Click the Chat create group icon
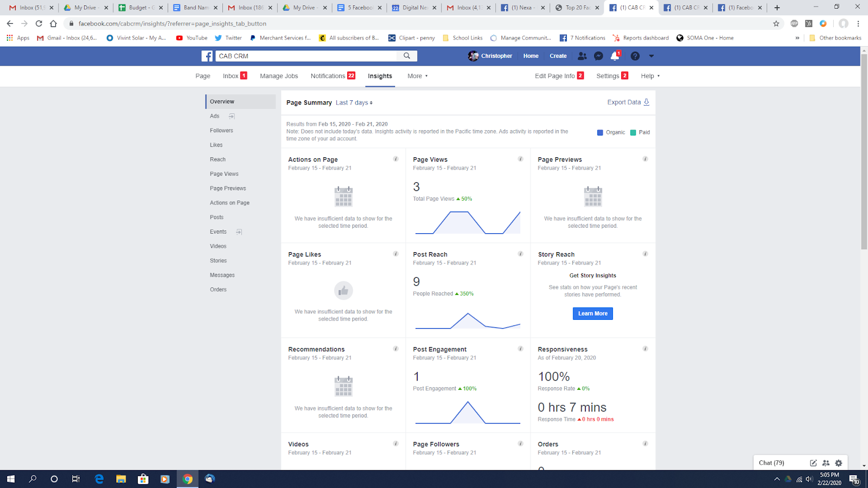868x488 pixels. click(826, 463)
